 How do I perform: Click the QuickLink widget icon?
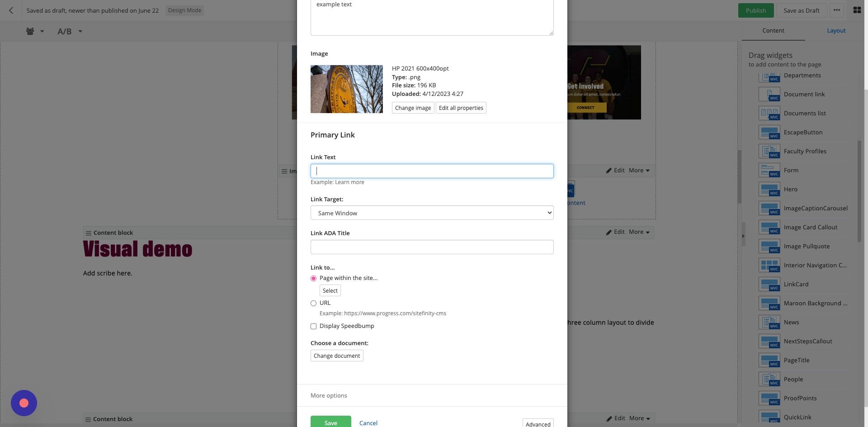[x=769, y=417]
